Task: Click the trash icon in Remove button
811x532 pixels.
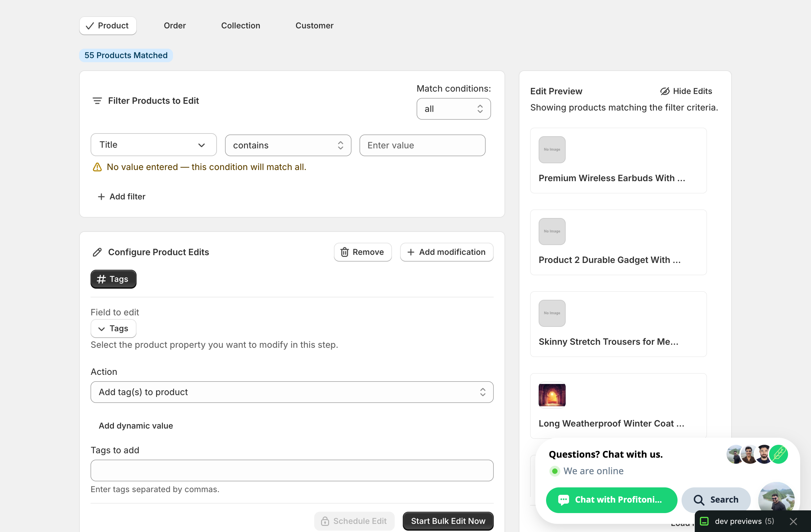Action: point(344,252)
